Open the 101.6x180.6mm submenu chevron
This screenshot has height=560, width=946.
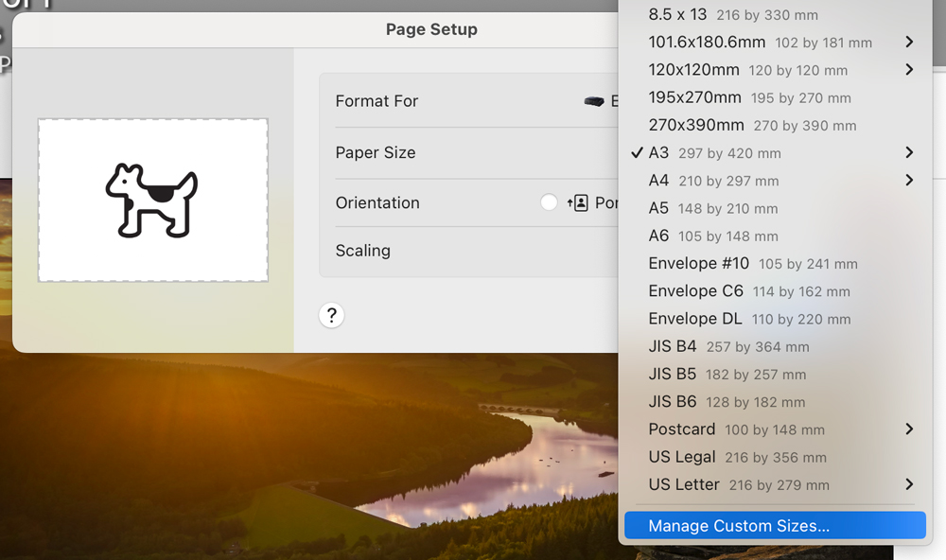tap(908, 42)
